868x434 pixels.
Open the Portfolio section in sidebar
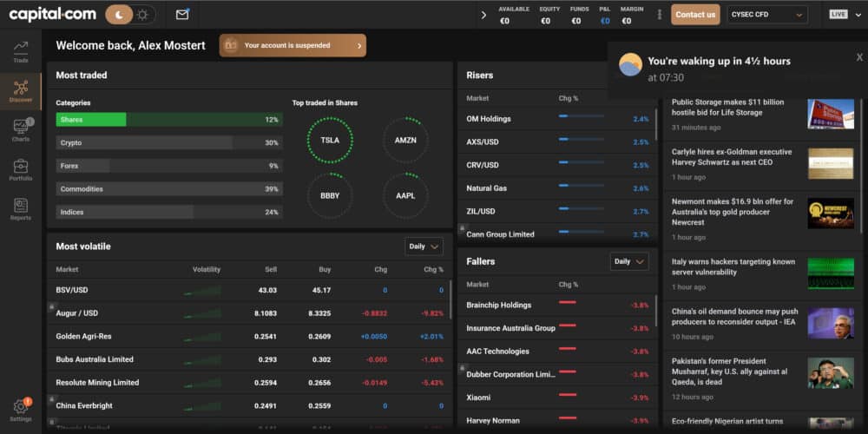coord(21,170)
